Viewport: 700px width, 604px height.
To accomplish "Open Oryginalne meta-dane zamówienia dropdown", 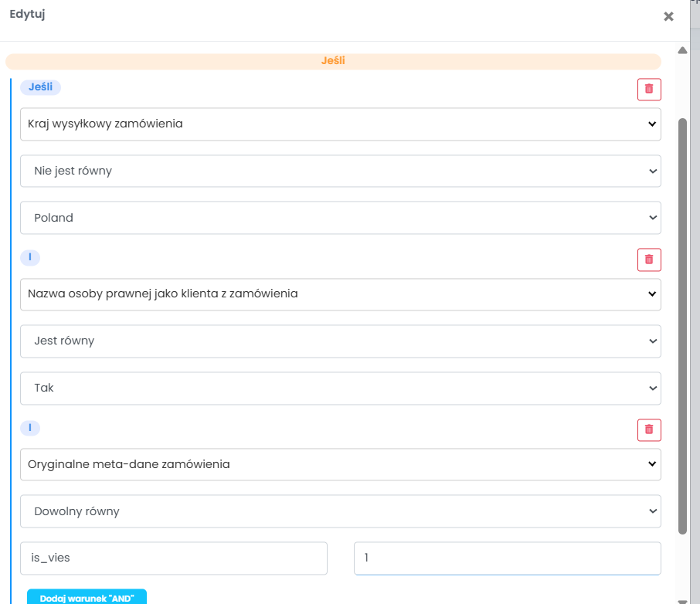I will click(340, 464).
